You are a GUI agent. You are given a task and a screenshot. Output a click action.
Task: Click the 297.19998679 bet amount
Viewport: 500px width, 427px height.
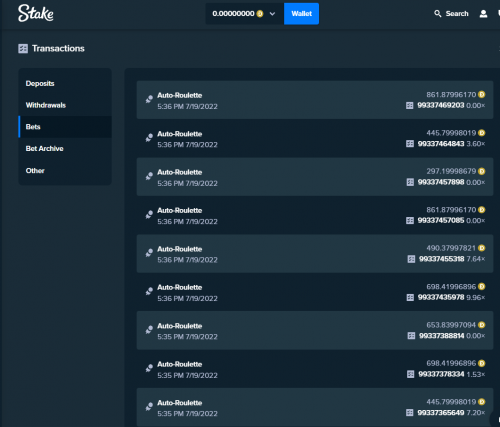[x=451, y=171]
